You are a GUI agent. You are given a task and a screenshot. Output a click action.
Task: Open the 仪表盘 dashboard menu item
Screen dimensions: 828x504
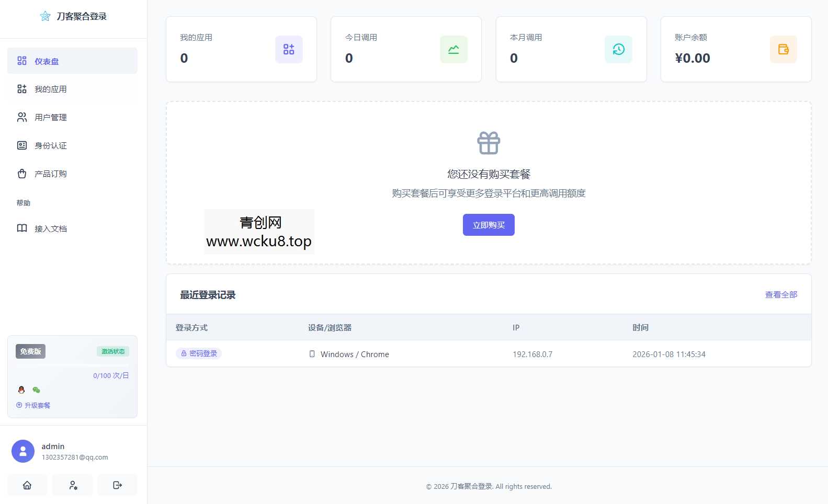click(x=72, y=61)
